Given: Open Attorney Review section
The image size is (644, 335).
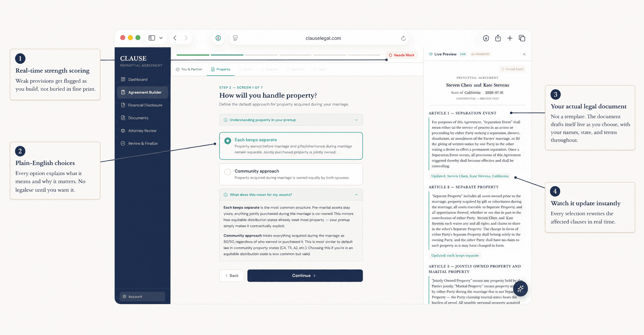Looking at the screenshot, I should tap(142, 131).
